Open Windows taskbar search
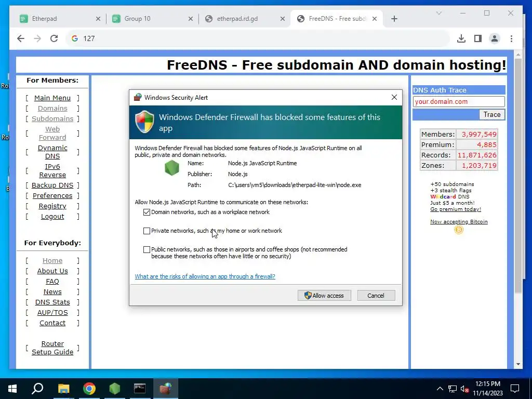The width and height of the screenshot is (532, 399). point(37,389)
